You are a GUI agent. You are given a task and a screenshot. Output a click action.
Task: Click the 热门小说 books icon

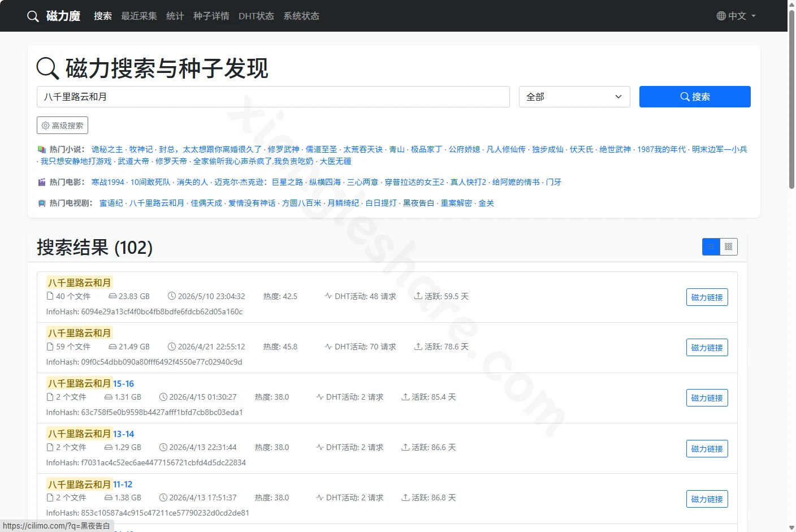point(41,149)
